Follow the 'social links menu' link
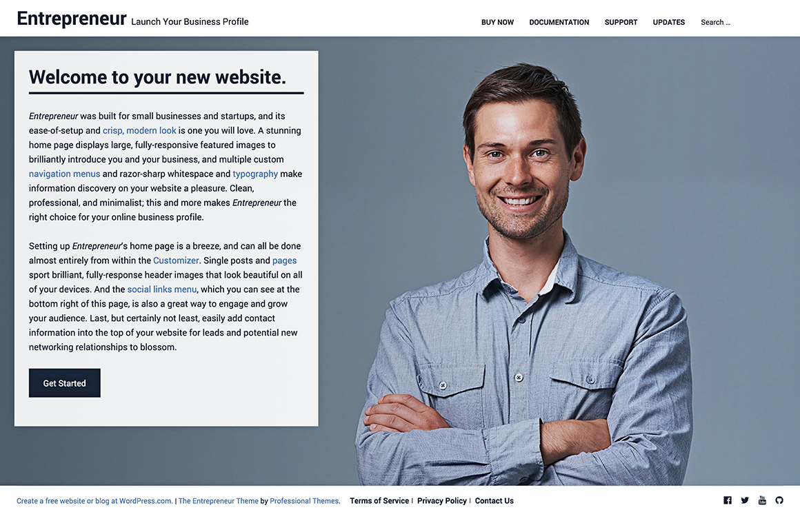This screenshot has width=800, height=532. [161, 289]
